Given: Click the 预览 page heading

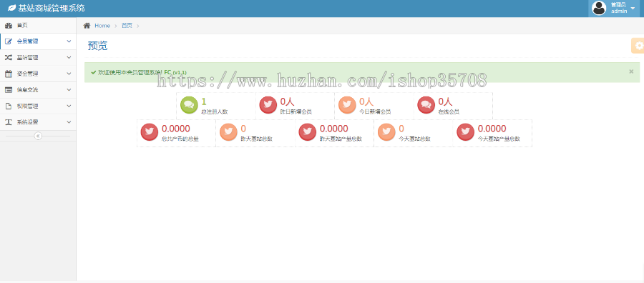Looking at the screenshot, I should [x=98, y=46].
